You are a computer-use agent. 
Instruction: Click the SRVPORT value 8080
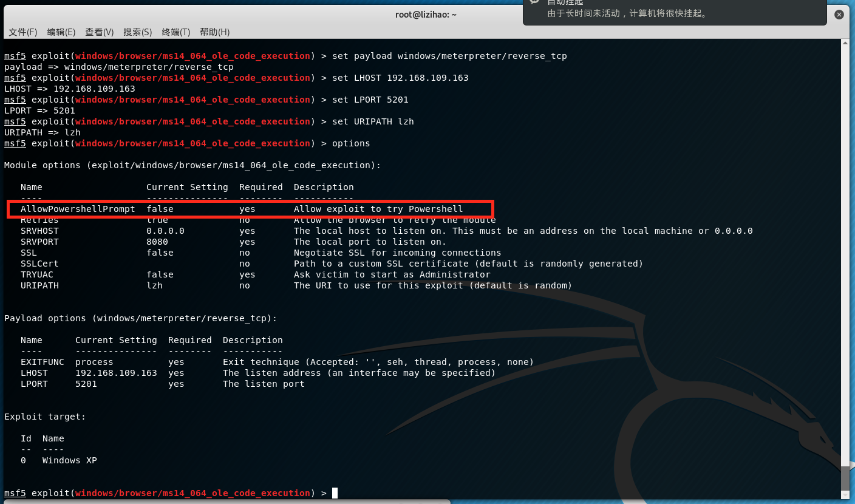pos(157,242)
